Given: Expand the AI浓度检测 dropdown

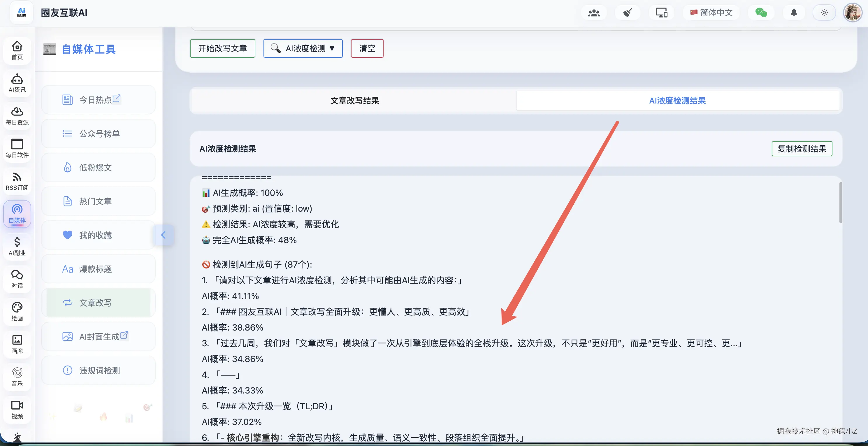Looking at the screenshot, I should pyautogui.click(x=303, y=49).
